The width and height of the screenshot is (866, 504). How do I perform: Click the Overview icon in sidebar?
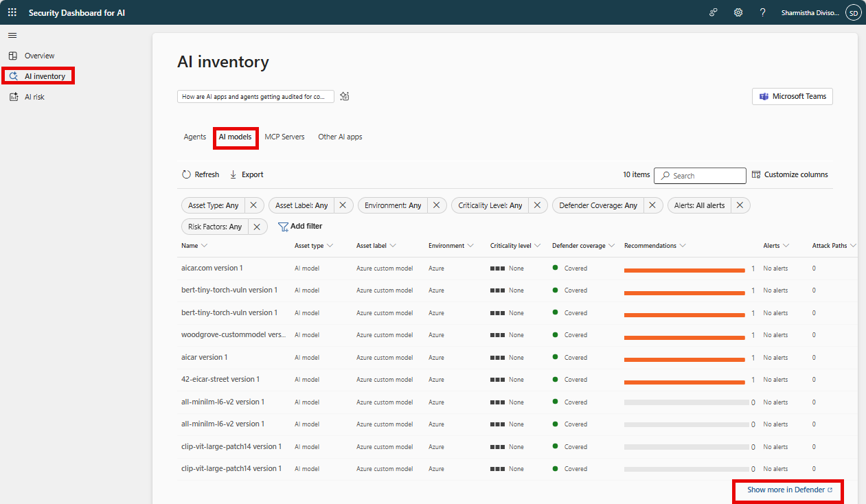click(13, 56)
